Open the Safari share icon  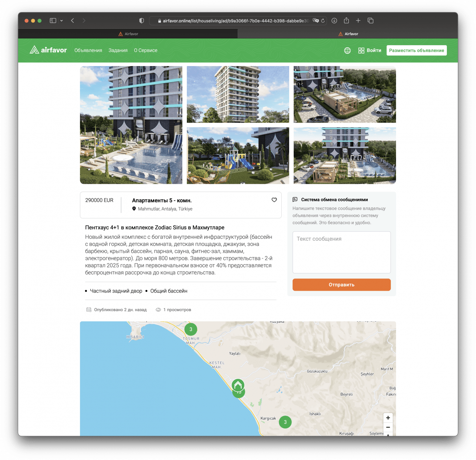(x=346, y=20)
